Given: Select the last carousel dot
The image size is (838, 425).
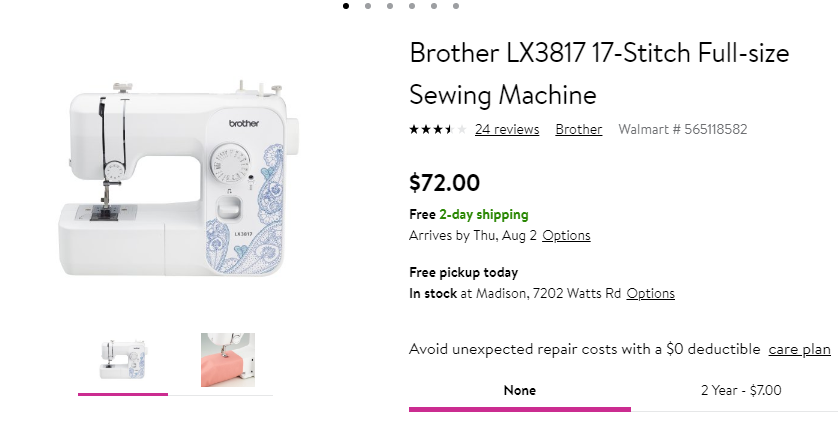Looking at the screenshot, I should (x=456, y=6).
